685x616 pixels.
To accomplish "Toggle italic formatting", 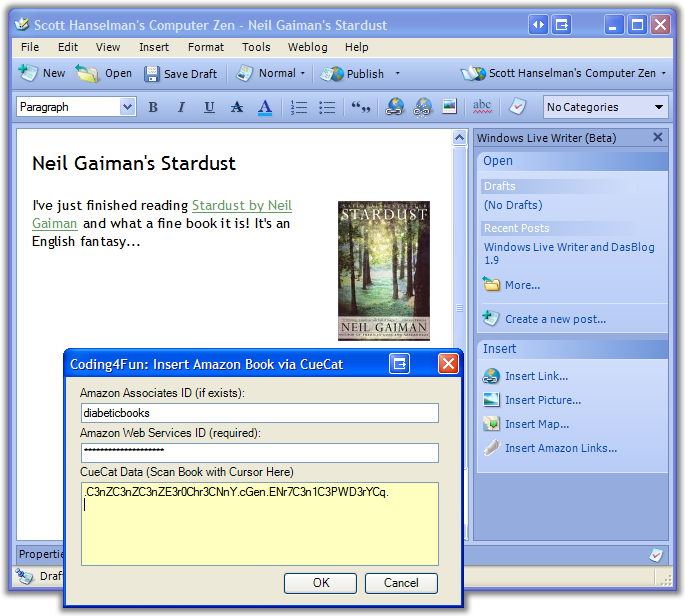I will [181, 107].
